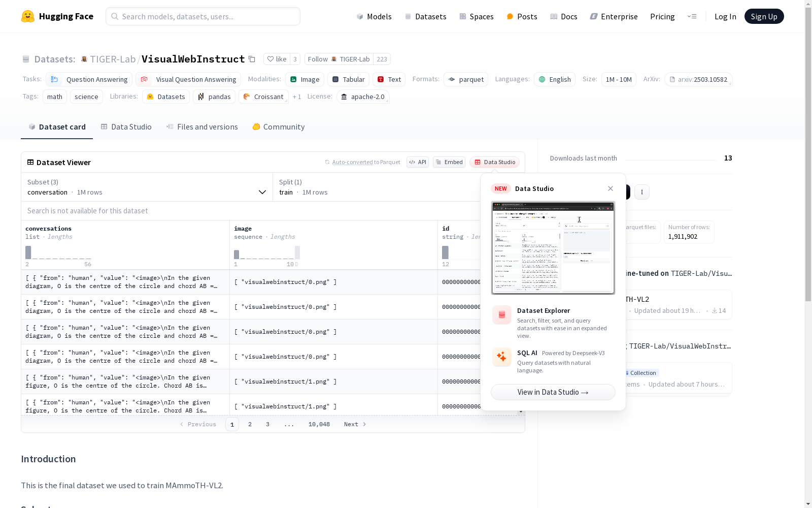
Task: Select the Text modality tag
Action: [x=389, y=79]
